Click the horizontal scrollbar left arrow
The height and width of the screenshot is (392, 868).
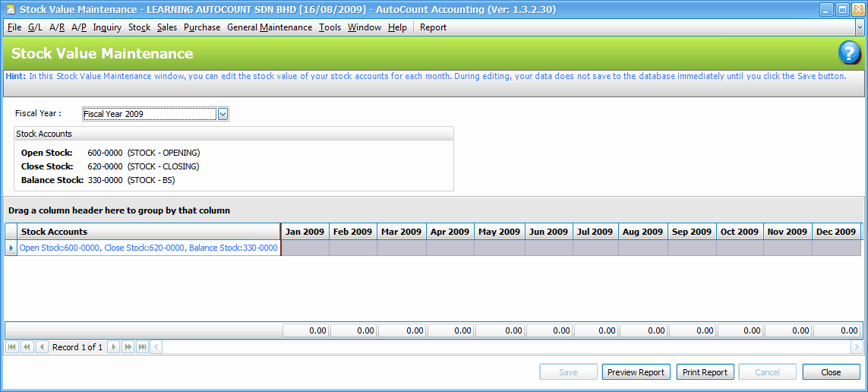coord(156,346)
